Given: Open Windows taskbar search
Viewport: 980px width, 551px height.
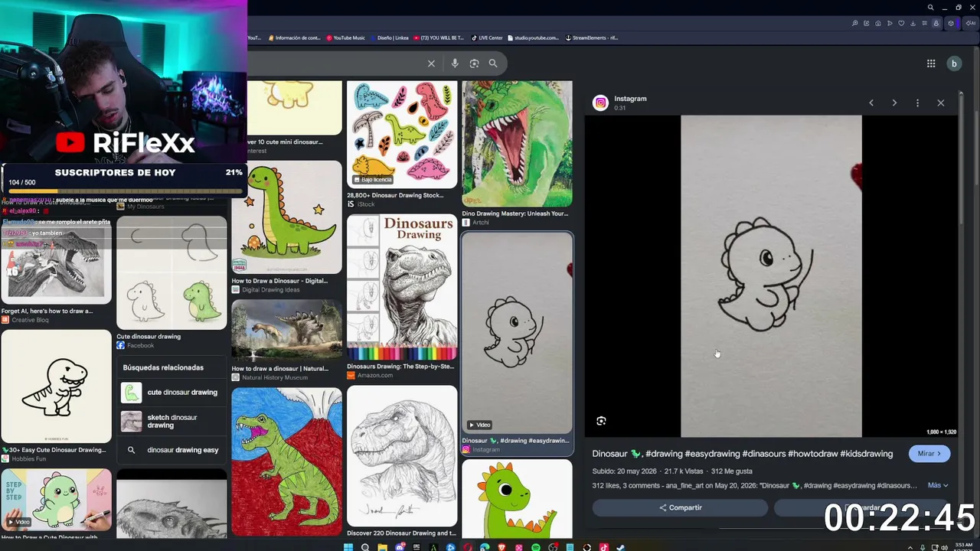Looking at the screenshot, I should tap(365, 547).
